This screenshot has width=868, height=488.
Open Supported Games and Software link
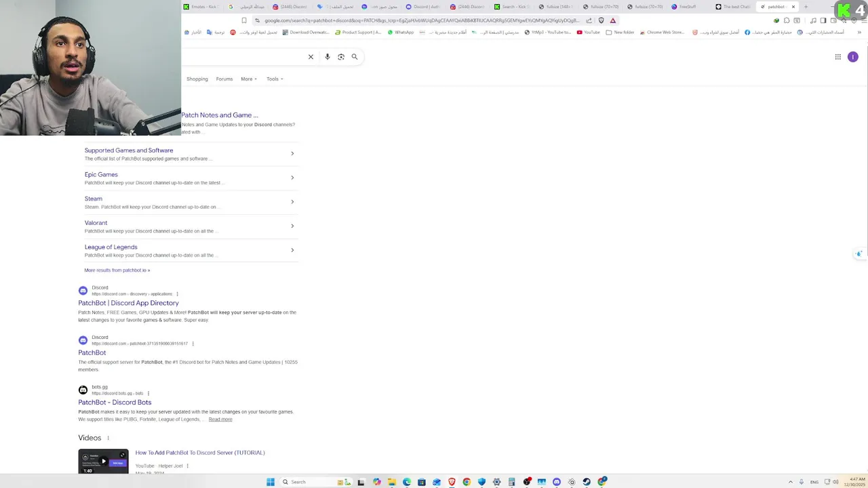[129, 150]
